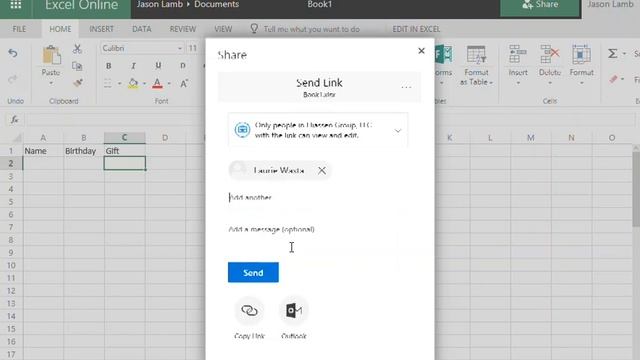Switch to the HOME tab
Screen dimensions: 640x360
[x=60, y=29]
